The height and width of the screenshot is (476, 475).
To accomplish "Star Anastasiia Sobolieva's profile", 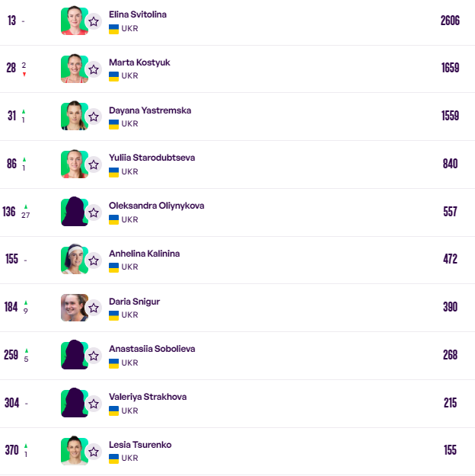I will (94, 356).
